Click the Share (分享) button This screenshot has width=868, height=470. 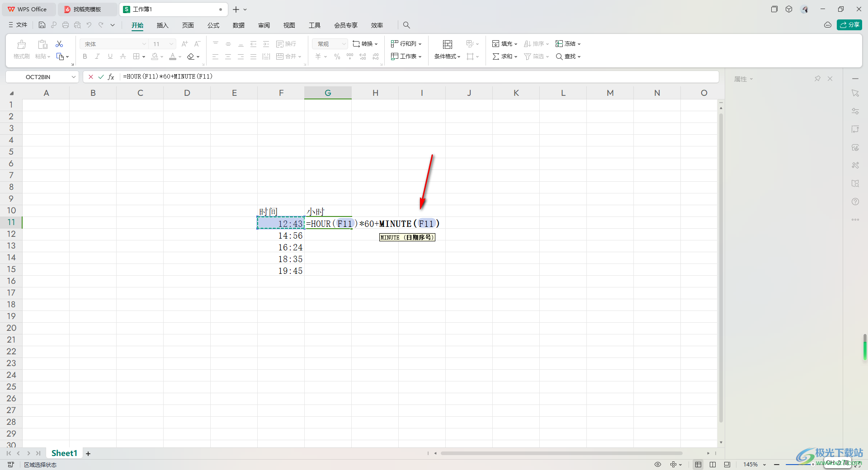click(x=849, y=25)
